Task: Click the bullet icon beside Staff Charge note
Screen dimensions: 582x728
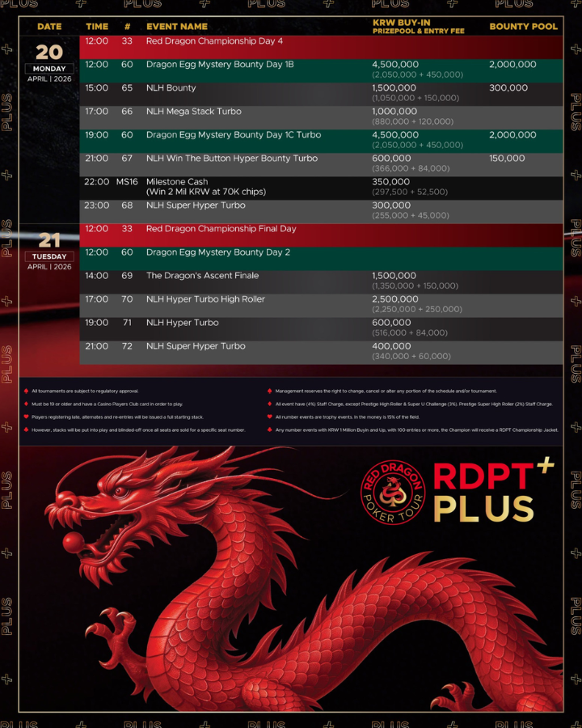Action: click(x=268, y=404)
